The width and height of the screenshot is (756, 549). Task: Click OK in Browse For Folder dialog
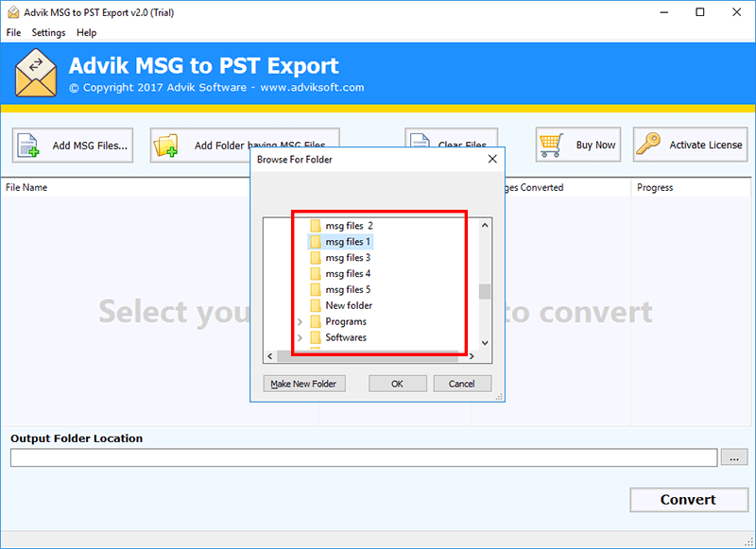click(397, 384)
